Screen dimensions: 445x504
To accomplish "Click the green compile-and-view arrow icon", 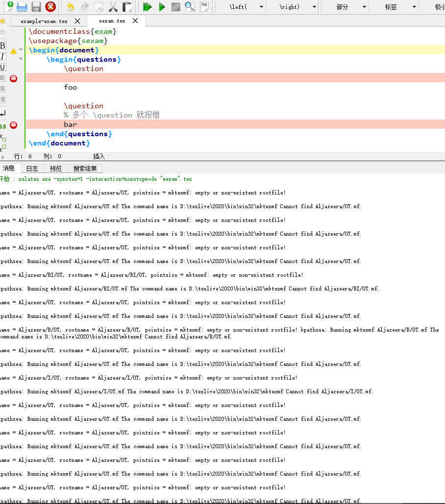I will point(147,7).
